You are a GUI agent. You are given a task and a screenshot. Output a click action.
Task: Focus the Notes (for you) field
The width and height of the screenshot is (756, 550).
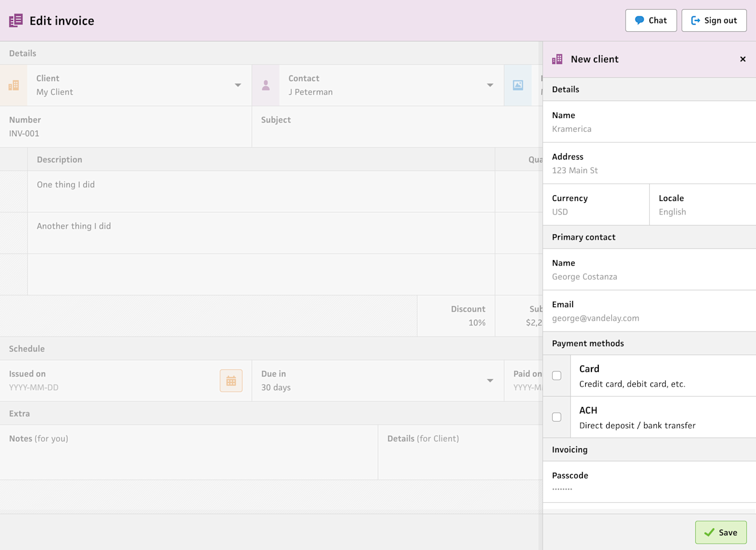click(x=189, y=452)
